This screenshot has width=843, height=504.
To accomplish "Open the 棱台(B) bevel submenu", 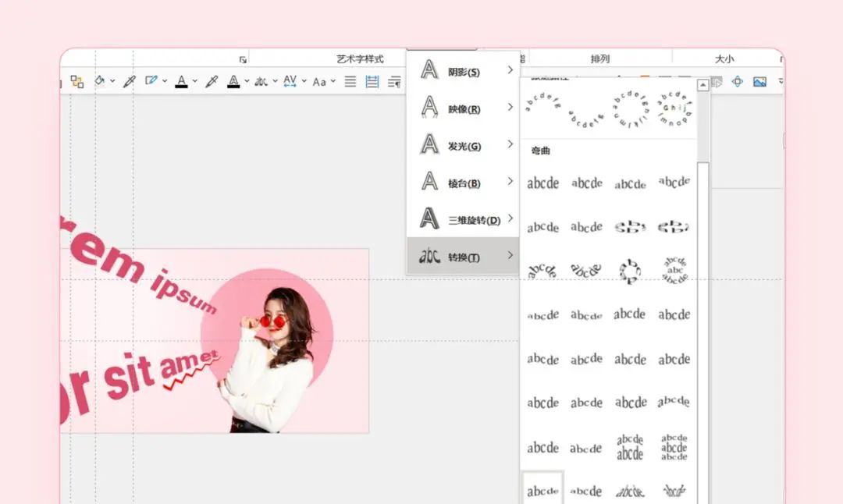I will [x=462, y=182].
